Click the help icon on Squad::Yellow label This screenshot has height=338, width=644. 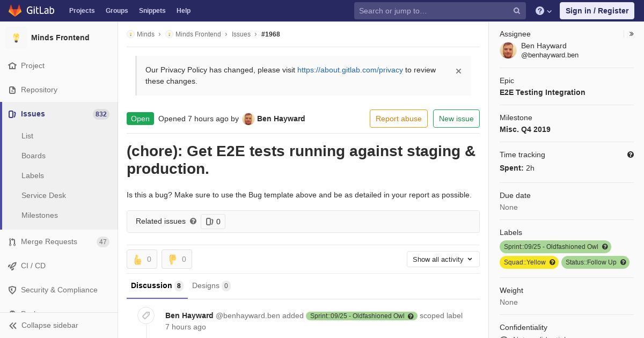552,262
